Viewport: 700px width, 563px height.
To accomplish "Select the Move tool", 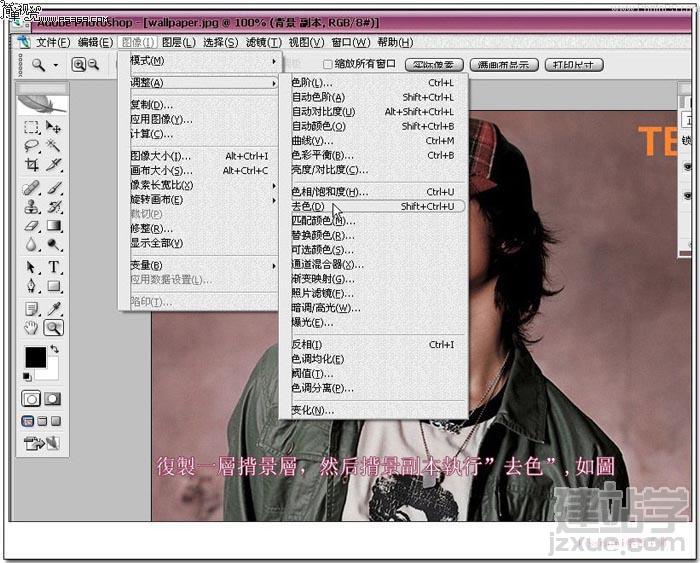I will (54, 127).
